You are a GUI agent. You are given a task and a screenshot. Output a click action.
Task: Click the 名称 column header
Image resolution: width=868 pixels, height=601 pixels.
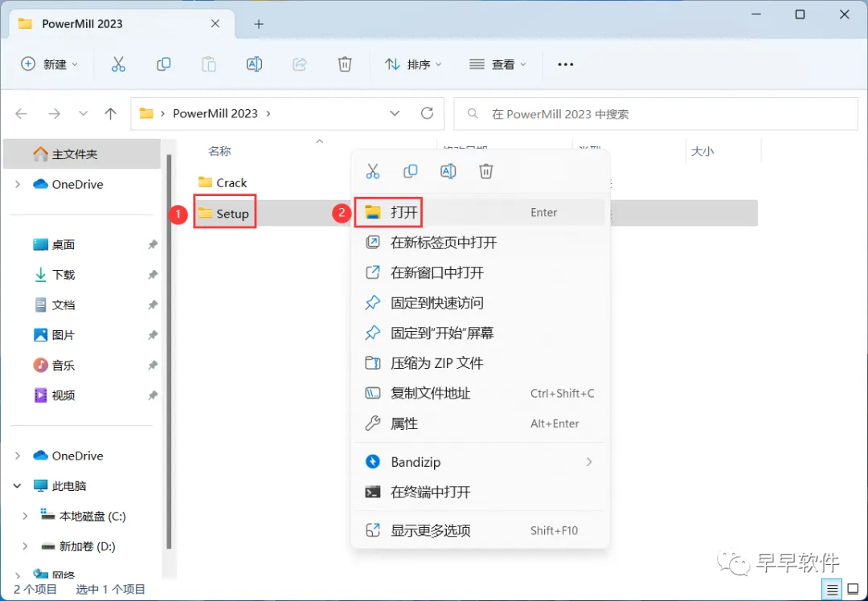tap(219, 151)
